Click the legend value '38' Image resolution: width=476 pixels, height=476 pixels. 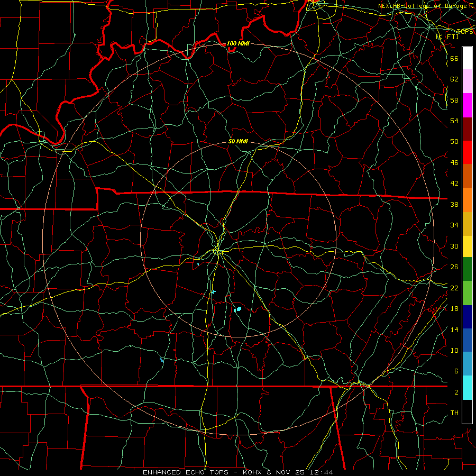454,204
